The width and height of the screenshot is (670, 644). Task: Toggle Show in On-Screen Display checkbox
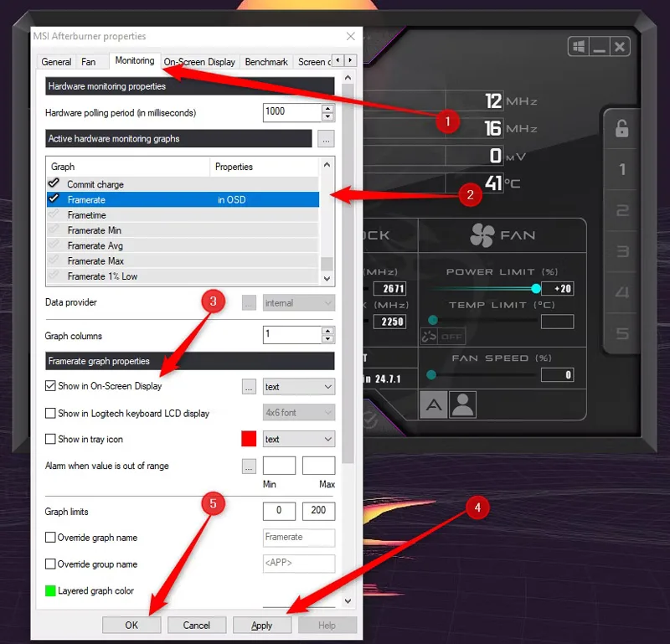(50, 386)
